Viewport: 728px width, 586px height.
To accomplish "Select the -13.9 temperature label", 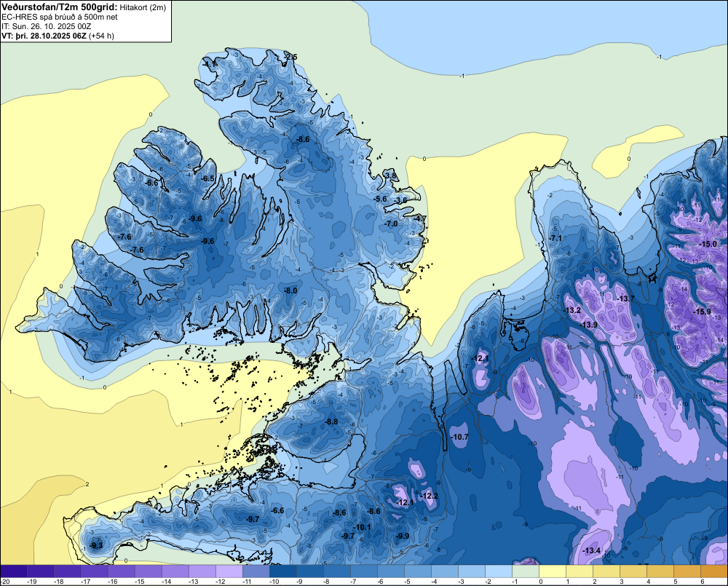I will [x=589, y=325].
